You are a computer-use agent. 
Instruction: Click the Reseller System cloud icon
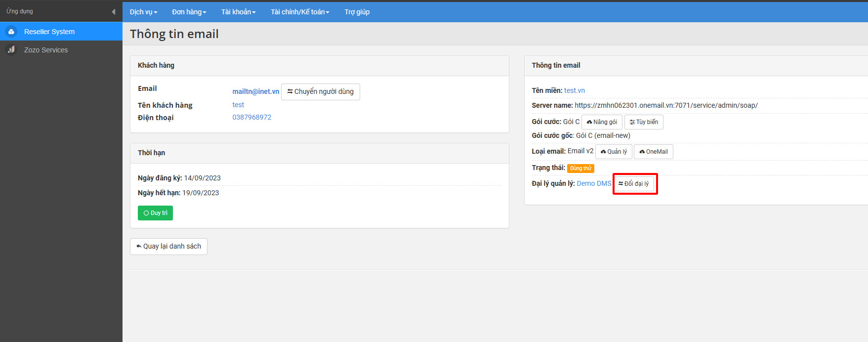(11, 32)
